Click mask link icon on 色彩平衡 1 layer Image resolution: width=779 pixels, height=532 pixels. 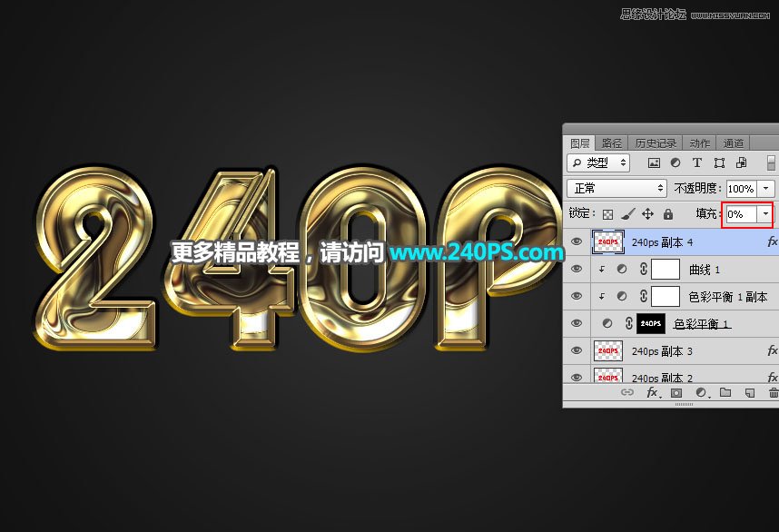click(x=628, y=323)
